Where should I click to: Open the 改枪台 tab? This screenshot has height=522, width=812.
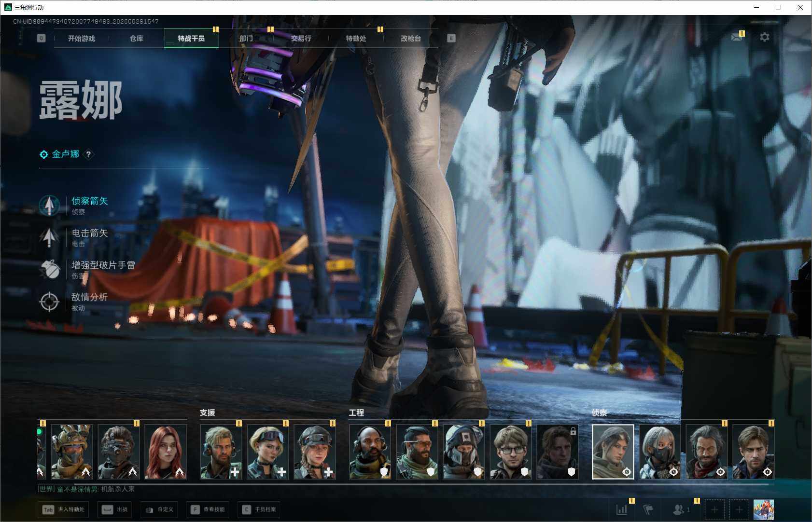pyautogui.click(x=411, y=38)
